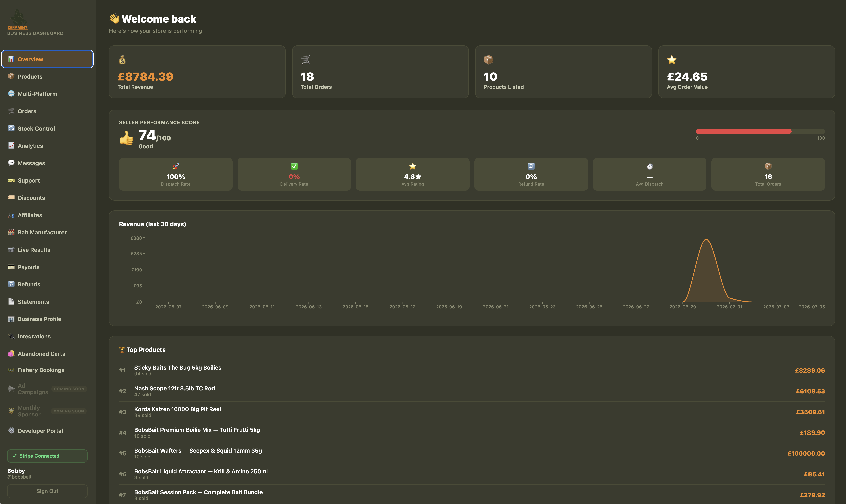Select BobsBait Session Pack Complete Bait Bundle

click(472, 495)
